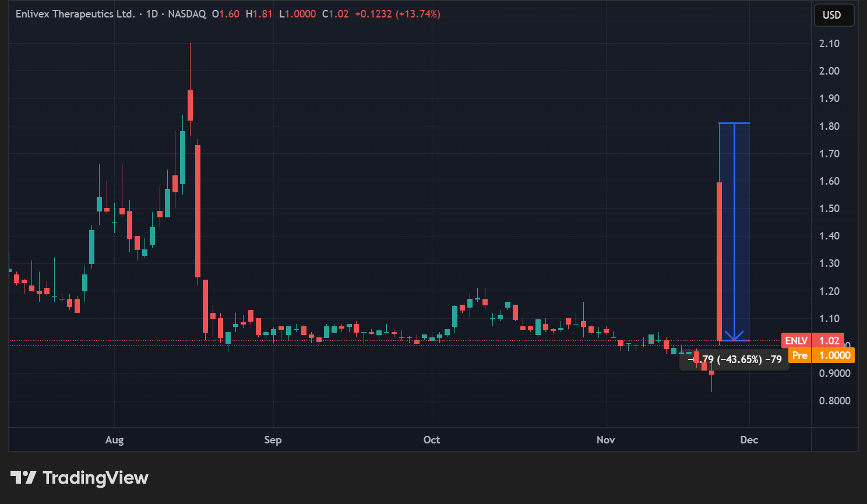Viewport: 867px width, 504px height.
Task: Click the orange Pre market label
Action: tap(799, 355)
